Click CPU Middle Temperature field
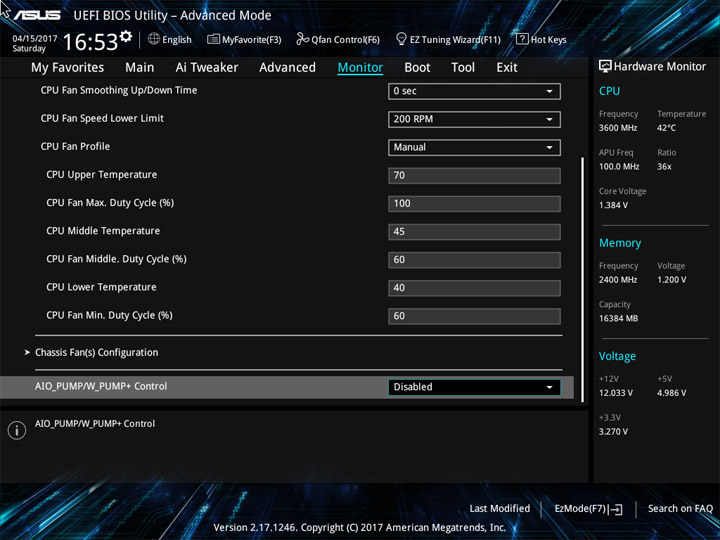This screenshot has width=720, height=540. point(474,231)
